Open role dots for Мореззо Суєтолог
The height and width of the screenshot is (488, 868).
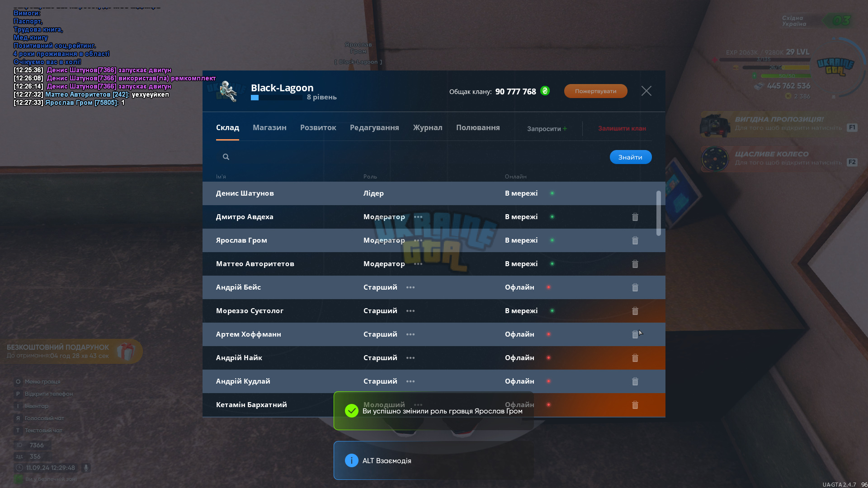[x=410, y=311]
